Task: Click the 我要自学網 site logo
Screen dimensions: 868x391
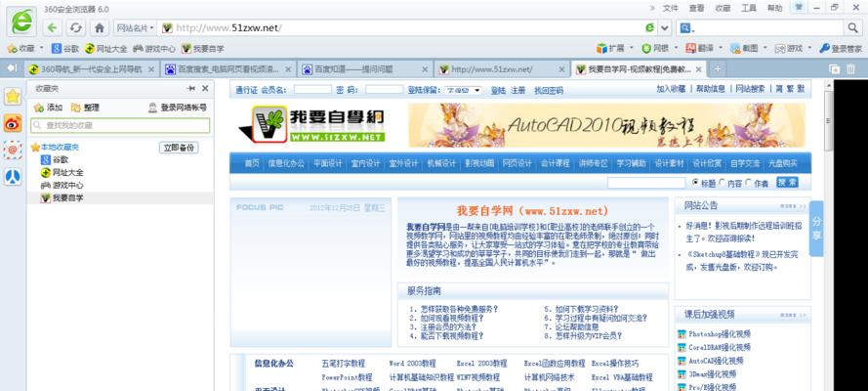Action: (312, 124)
